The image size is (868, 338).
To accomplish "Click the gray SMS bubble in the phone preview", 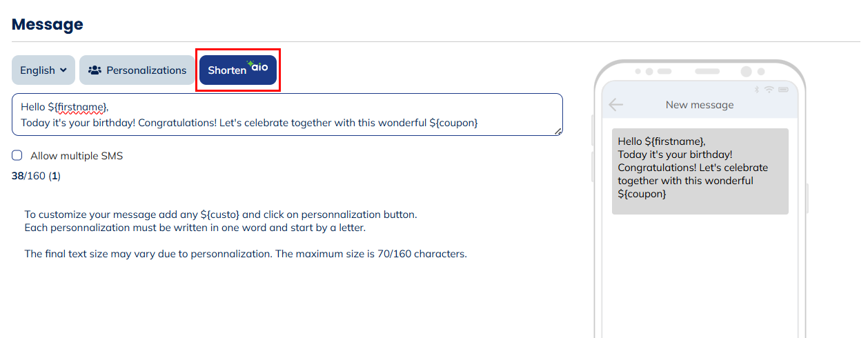I will (x=700, y=171).
